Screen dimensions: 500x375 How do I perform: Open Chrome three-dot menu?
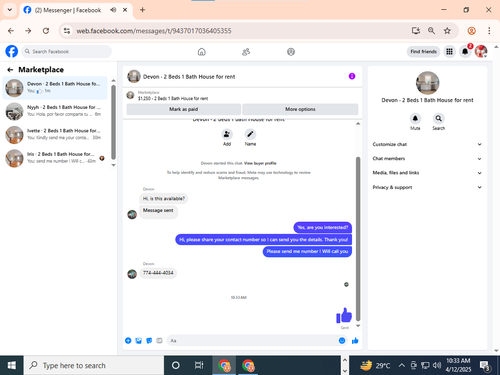(x=489, y=31)
